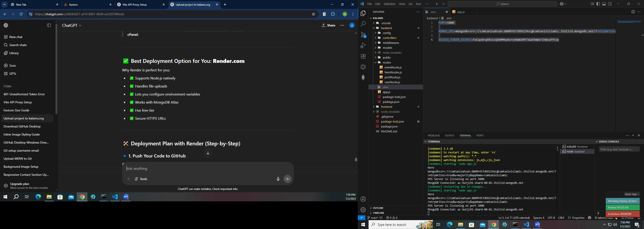Click the main branch in status bar
This screenshot has width=644, height=229.
(373, 218)
